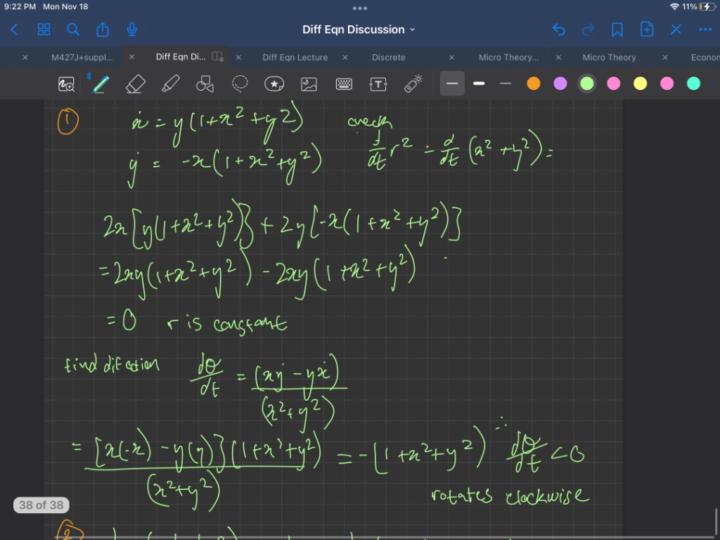The height and width of the screenshot is (540, 720).
Task: Pick the purple pen color
Action: click(x=560, y=84)
